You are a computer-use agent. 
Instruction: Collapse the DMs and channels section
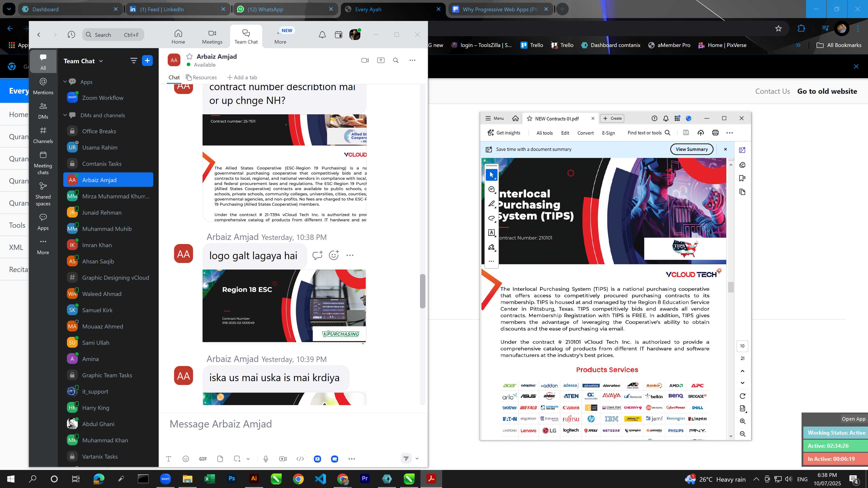click(x=65, y=115)
